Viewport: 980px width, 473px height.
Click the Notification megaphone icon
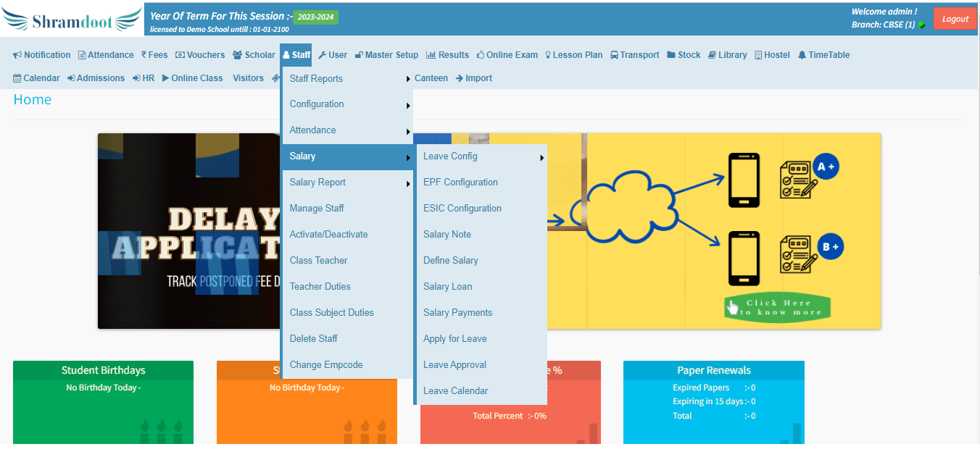(x=17, y=55)
